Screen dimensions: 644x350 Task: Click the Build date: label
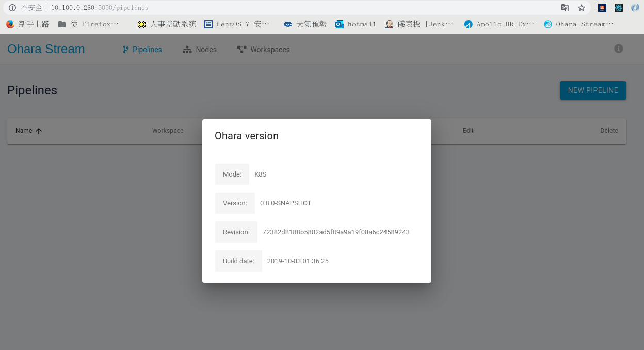point(238,261)
